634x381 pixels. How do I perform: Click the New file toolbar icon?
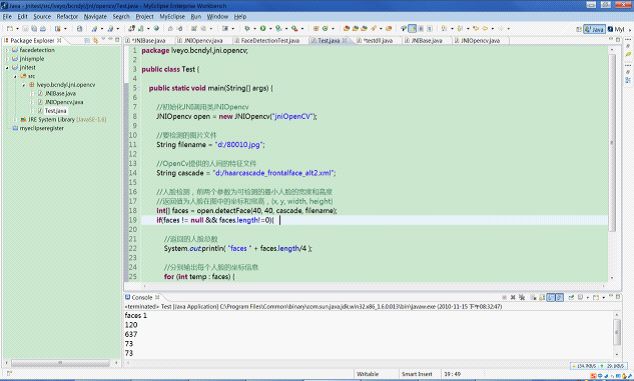(10, 29)
